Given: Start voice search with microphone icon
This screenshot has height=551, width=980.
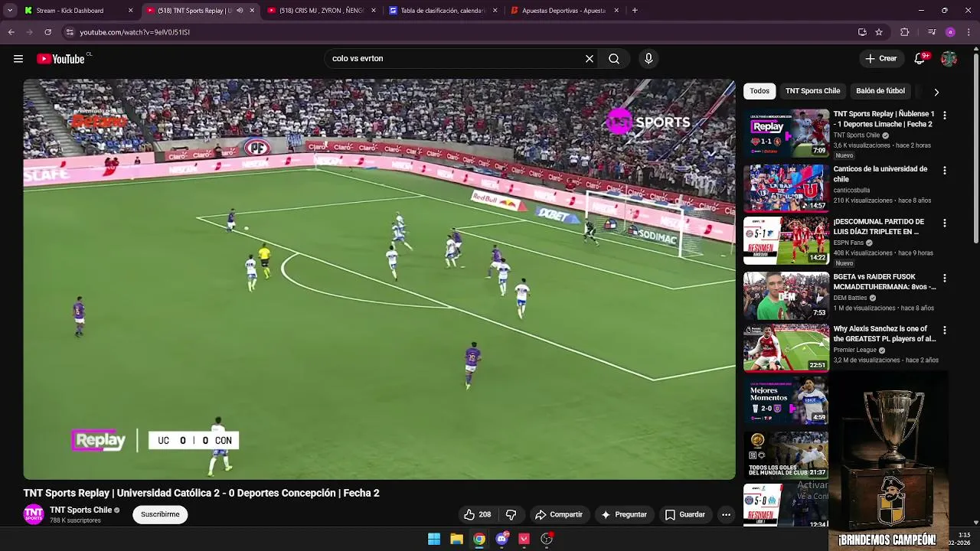Looking at the screenshot, I should [648, 59].
